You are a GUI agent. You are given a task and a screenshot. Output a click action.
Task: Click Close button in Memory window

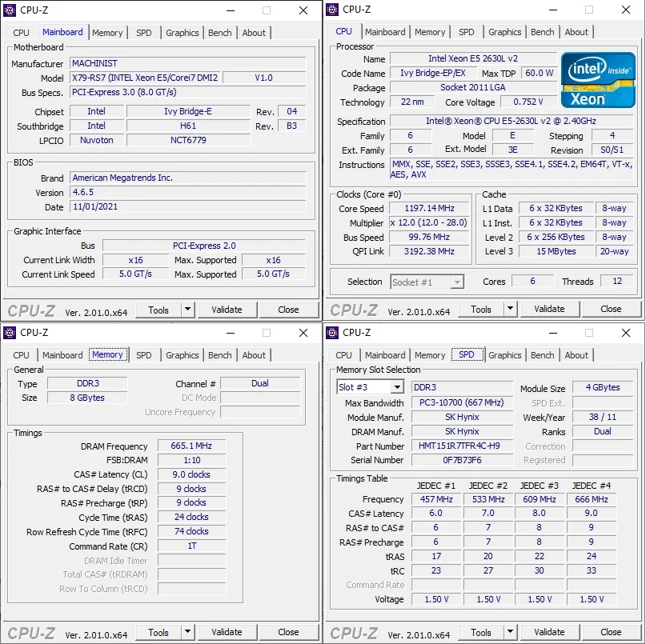pos(288,632)
